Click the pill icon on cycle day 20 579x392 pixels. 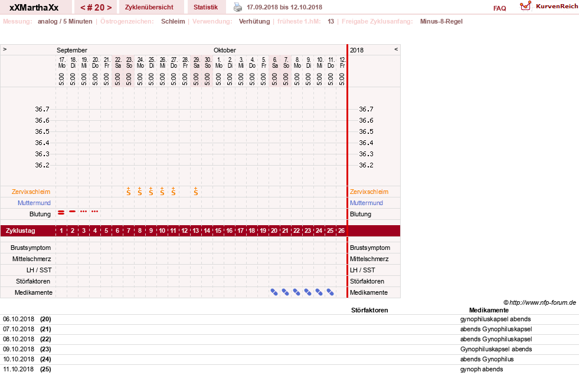point(274,292)
